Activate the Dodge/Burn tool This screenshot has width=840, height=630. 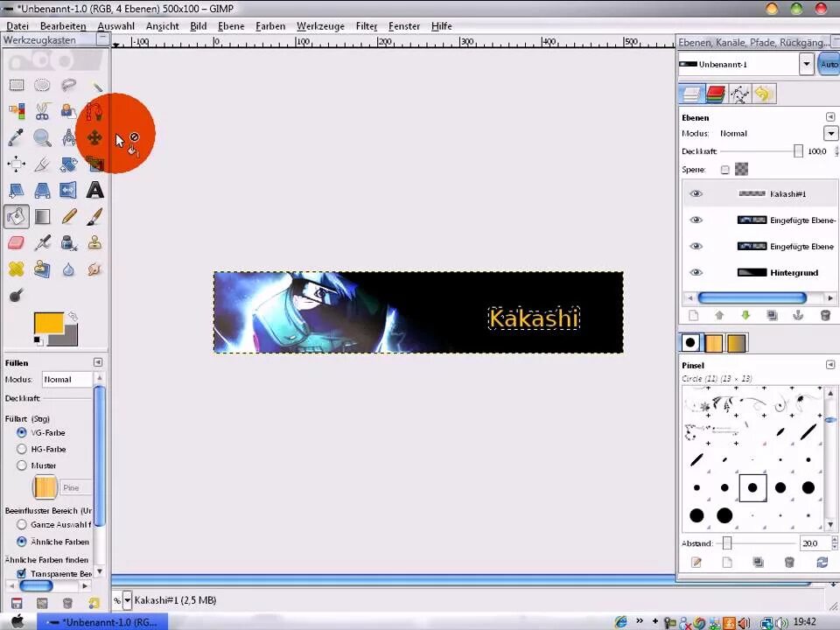[x=16, y=295]
